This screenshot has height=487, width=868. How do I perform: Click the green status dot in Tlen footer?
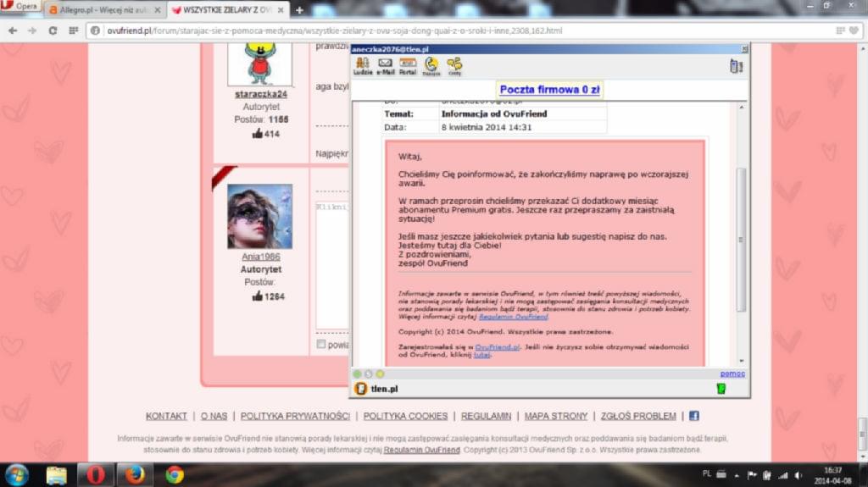tap(358, 374)
